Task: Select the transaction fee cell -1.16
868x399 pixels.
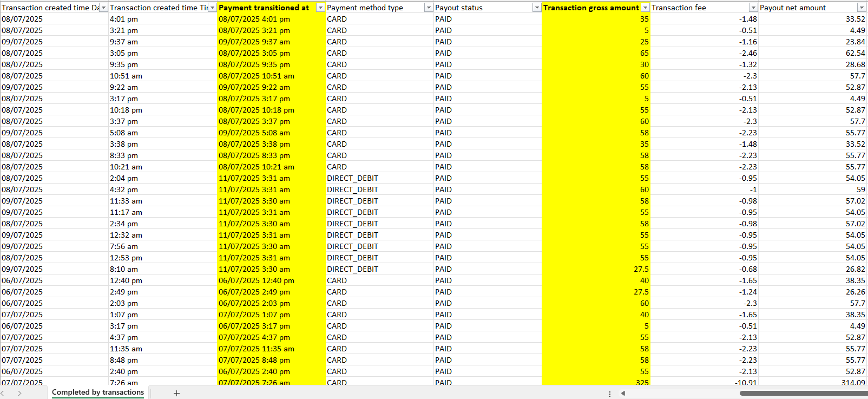Action: pos(704,42)
